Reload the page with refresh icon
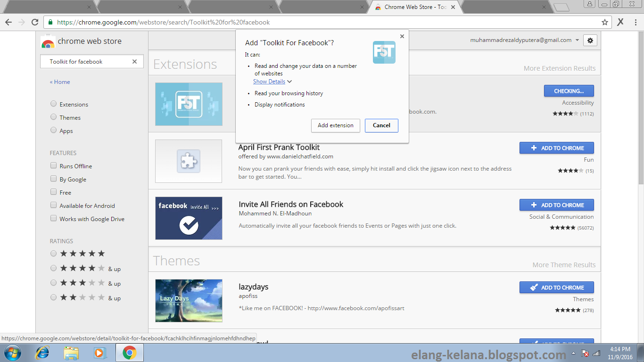 34,22
